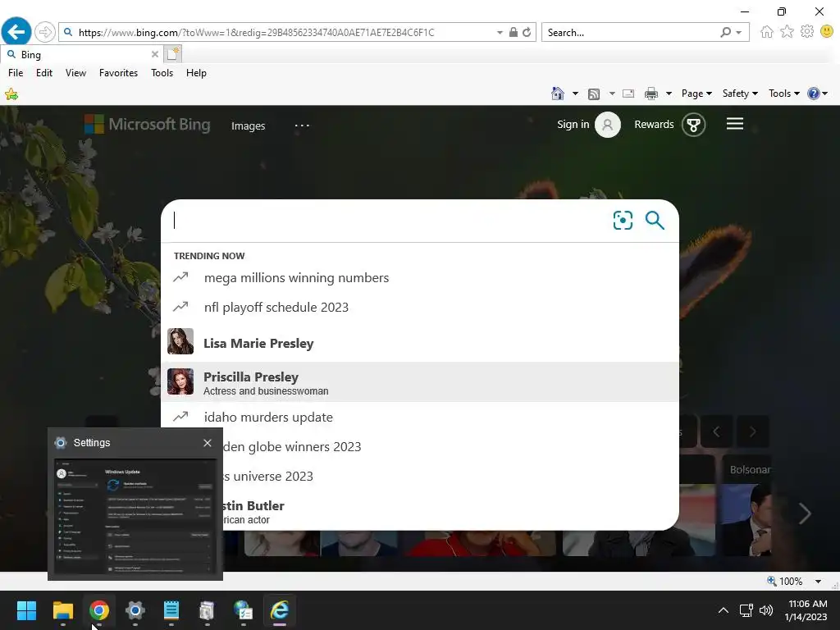Select suggestion nfl playoff schedule 2023
This screenshot has width=840, height=630.
(x=420, y=307)
